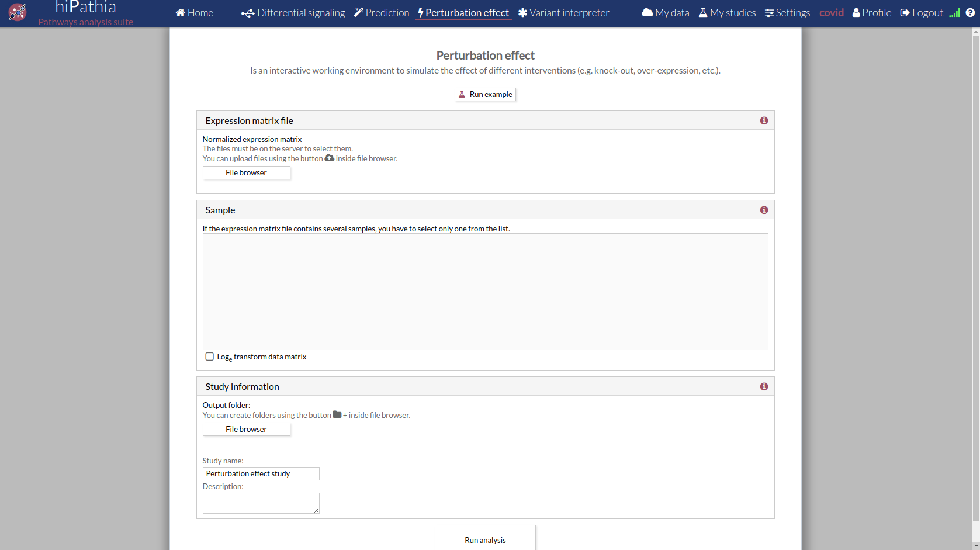Open File browser for expression matrix
The width and height of the screenshot is (980, 550).
(246, 173)
